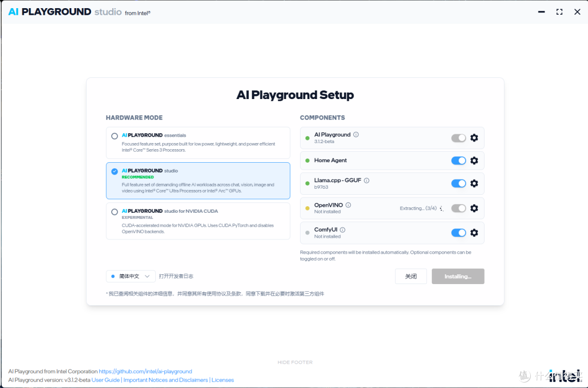The image size is (588, 388).
Task: Open the github.com/intel/ai-playground link
Action: pos(145,372)
